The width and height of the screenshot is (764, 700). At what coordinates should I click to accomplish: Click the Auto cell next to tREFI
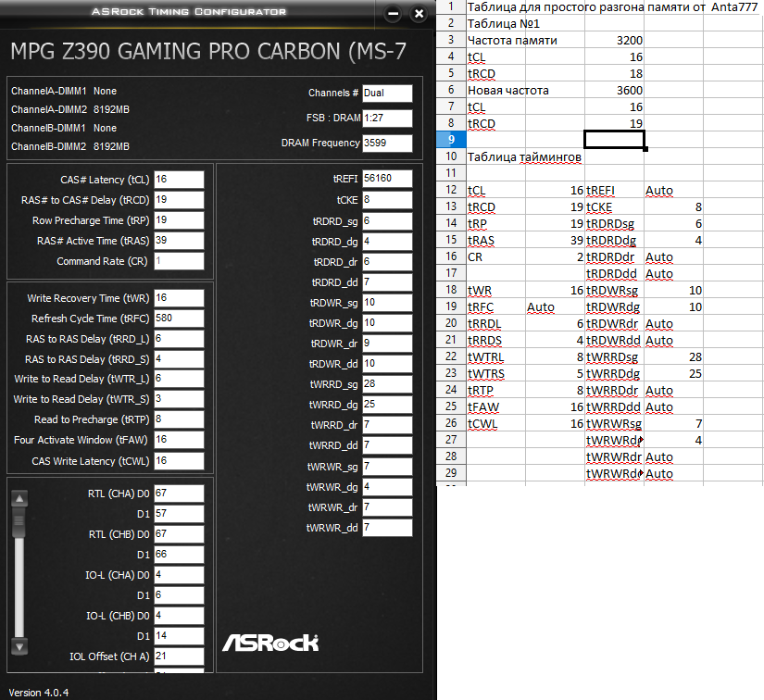point(673,191)
